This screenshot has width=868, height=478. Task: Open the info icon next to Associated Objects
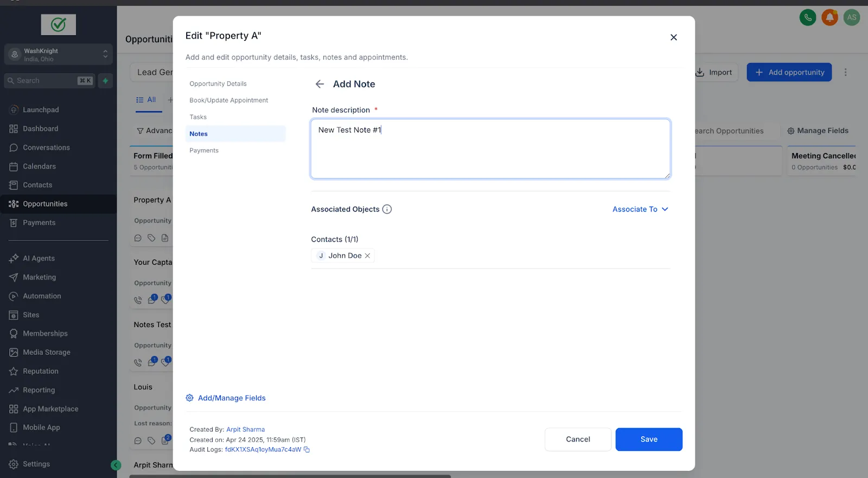387,209
